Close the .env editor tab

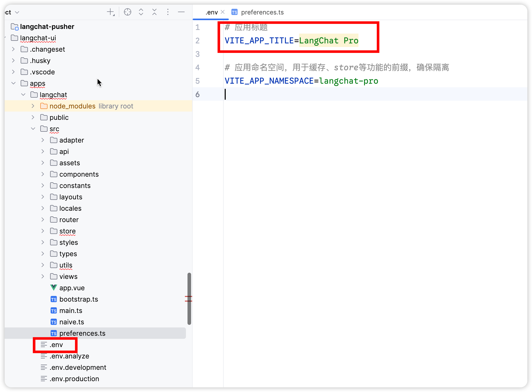click(223, 12)
